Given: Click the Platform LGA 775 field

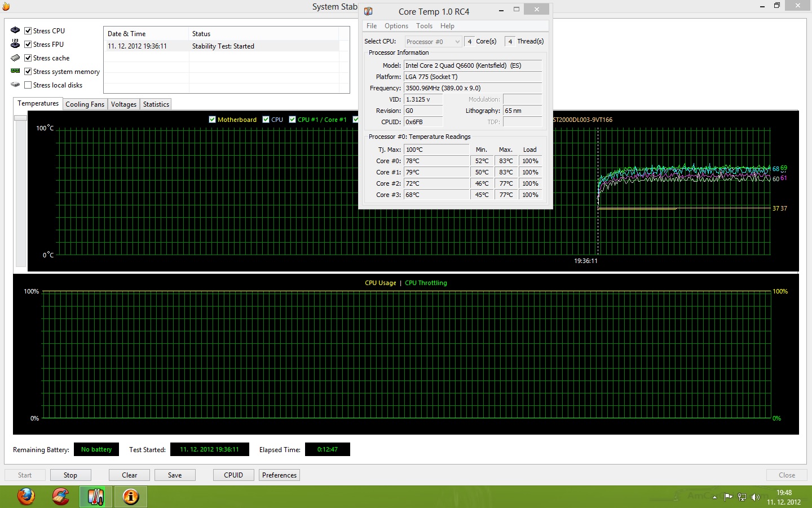Looking at the screenshot, I should 473,77.
